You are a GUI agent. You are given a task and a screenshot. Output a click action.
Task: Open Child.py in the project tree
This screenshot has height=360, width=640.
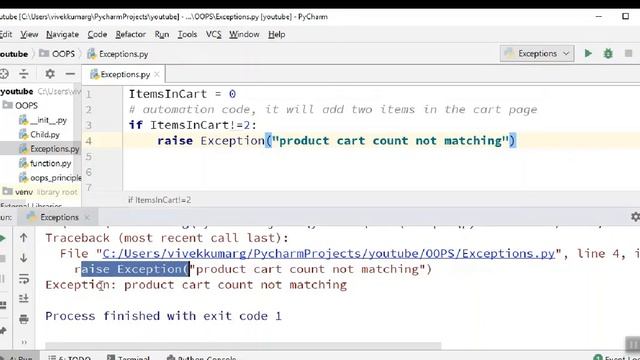(40, 135)
